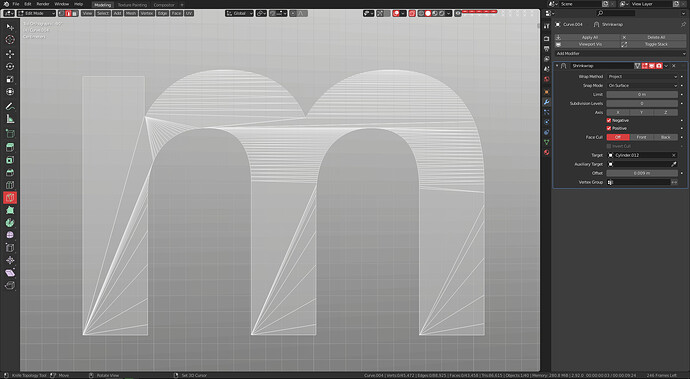
Task: Open the Material properties tab
Action: [x=547, y=152]
